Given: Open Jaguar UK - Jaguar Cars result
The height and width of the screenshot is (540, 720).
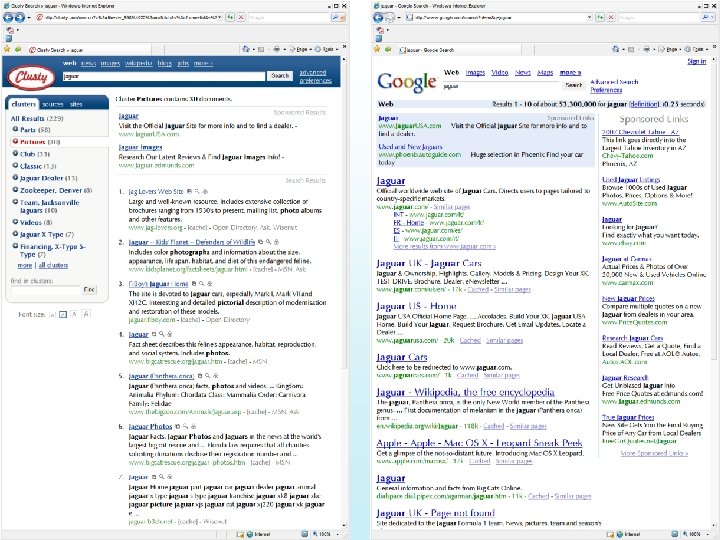Looking at the screenshot, I should 429,263.
